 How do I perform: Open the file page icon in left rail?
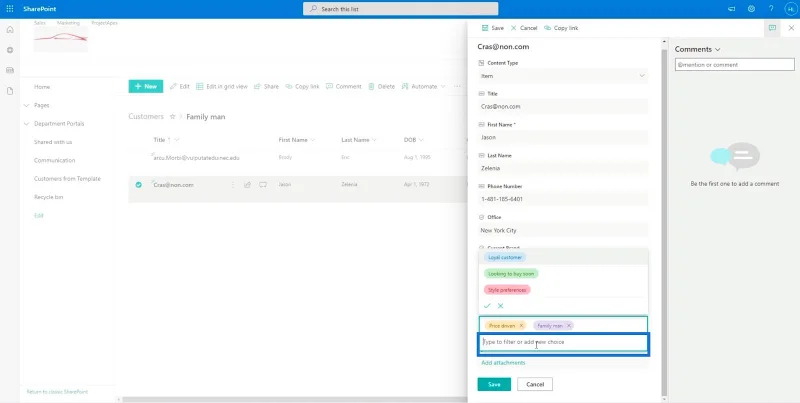(10, 91)
